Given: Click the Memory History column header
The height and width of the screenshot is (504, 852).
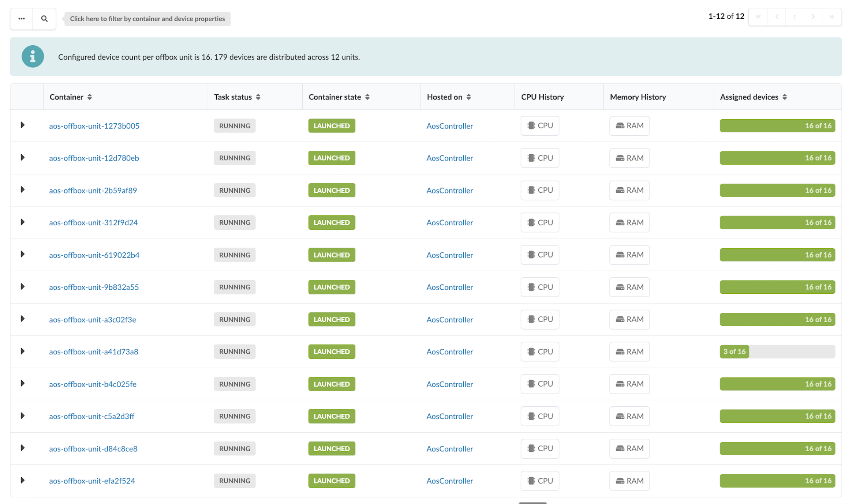Looking at the screenshot, I should click(x=638, y=97).
